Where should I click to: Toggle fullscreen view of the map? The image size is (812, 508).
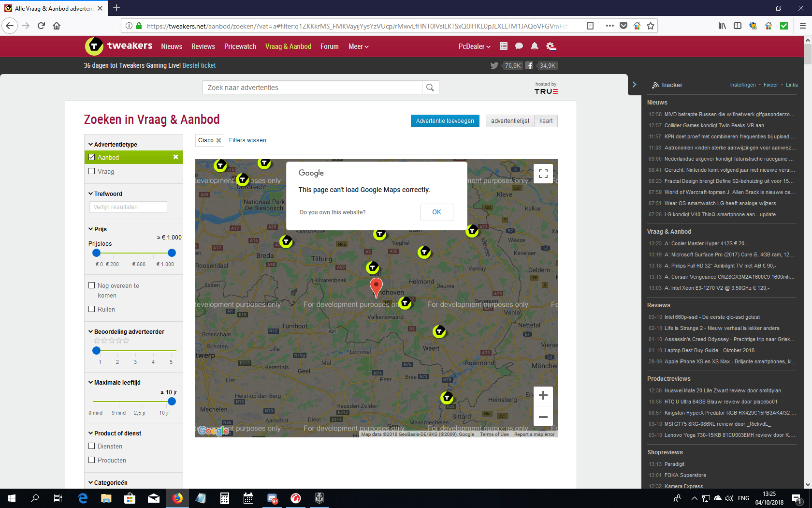pyautogui.click(x=543, y=174)
